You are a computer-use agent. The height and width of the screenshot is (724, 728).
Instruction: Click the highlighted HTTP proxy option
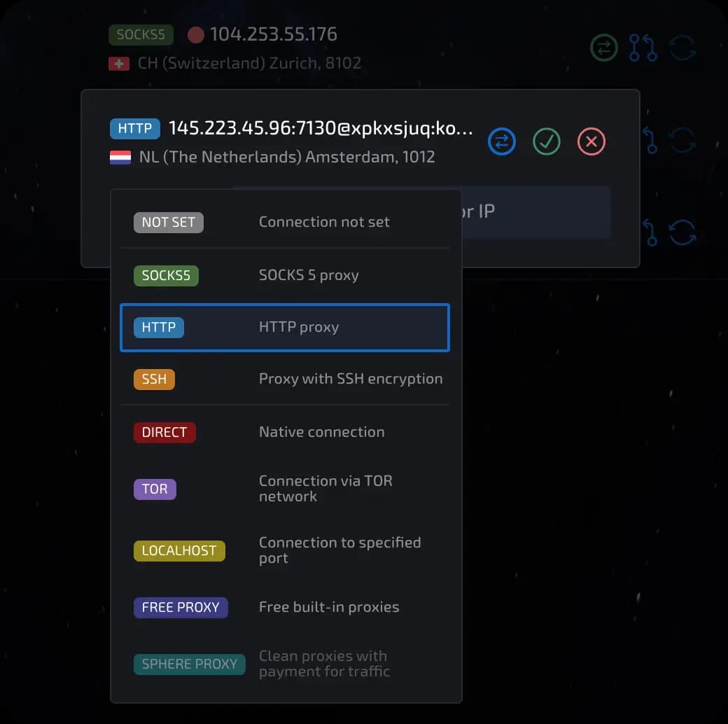[283, 327]
